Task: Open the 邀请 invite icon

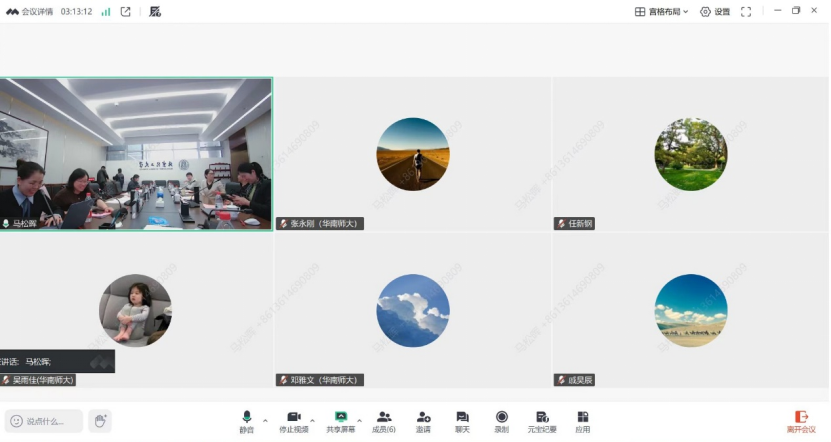Action: (x=423, y=422)
